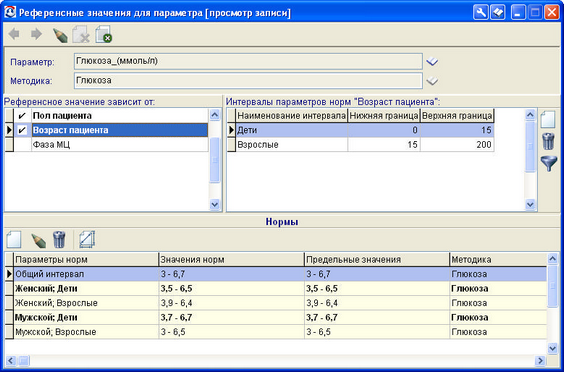Go to the previous record arrow
The height and width of the screenshot is (372, 564).
pos(14,35)
